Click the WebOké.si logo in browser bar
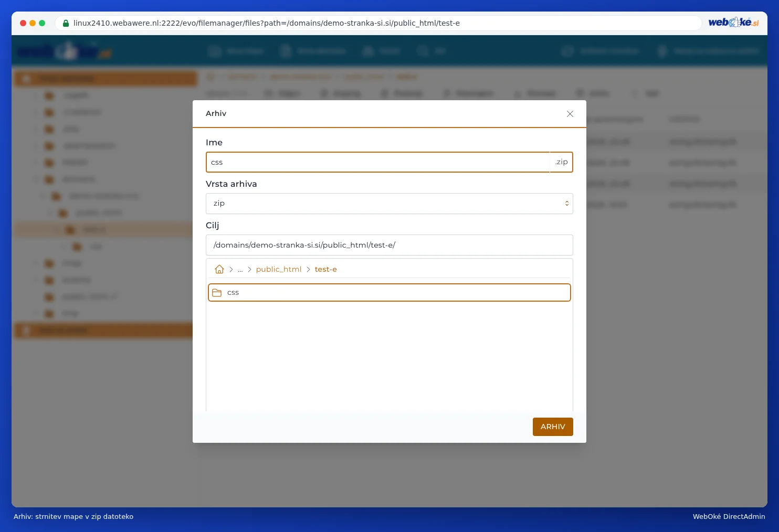 [733, 23]
